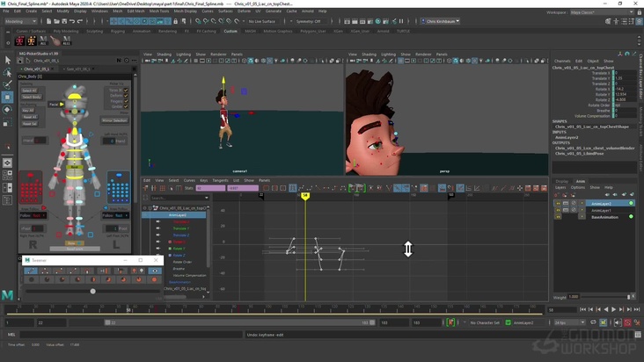Image resolution: width=644 pixels, height=362 pixels.
Task: Click Graph Editor insert keys tool
Action: tap(154, 188)
